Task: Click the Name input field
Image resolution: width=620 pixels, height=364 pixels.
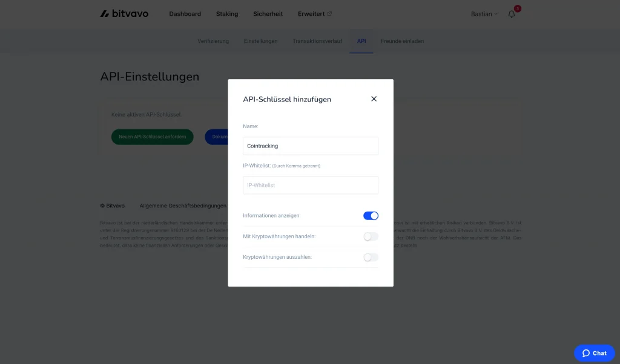Action: [310, 146]
